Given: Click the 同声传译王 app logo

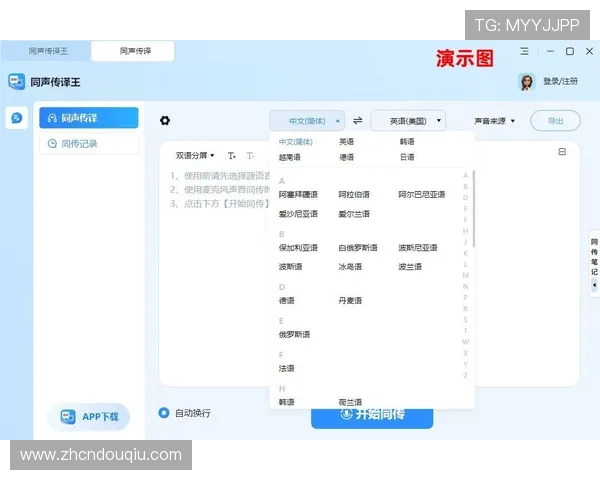Looking at the screenshot, I should pos(16,82).
